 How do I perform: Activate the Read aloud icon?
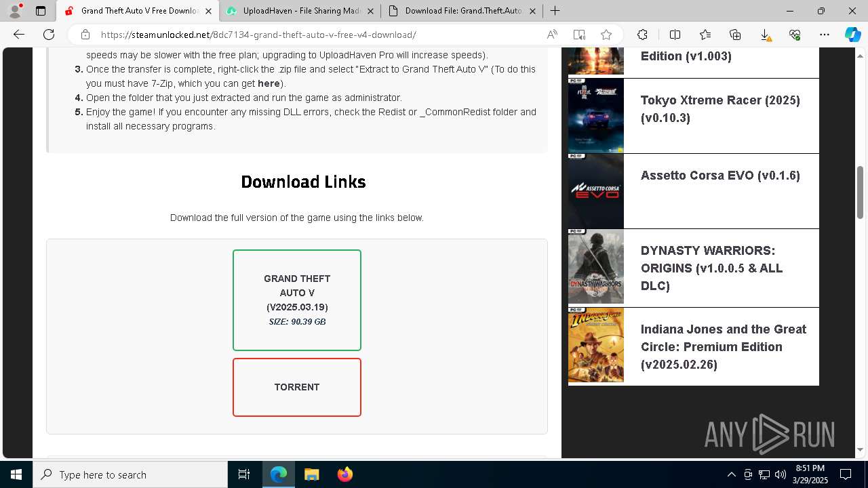552,35
